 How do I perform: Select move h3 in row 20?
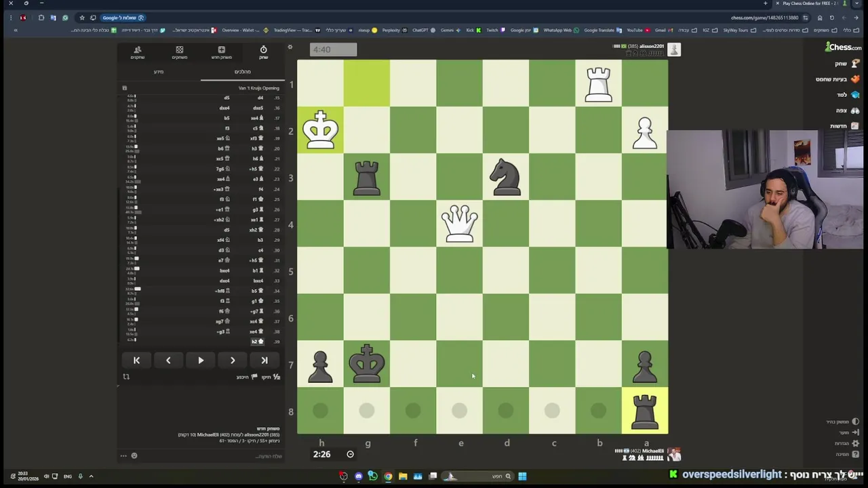pos(257,148)
